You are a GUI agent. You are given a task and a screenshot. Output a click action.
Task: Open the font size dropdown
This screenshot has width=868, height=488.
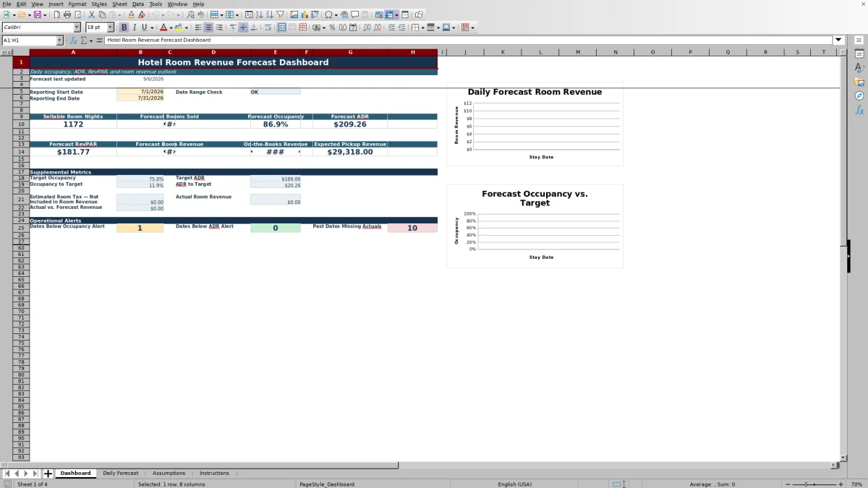110,27
